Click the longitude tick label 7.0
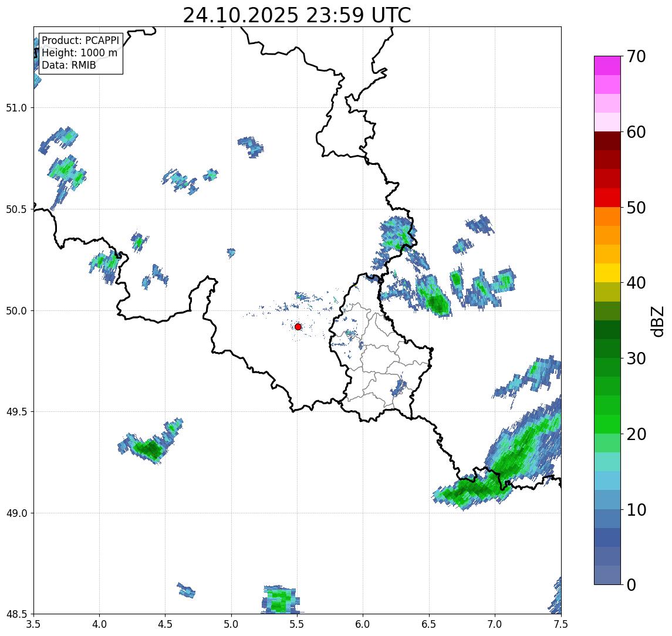This screenshot has width=672, height=636. pyautogui.click(x=495, y=624)
